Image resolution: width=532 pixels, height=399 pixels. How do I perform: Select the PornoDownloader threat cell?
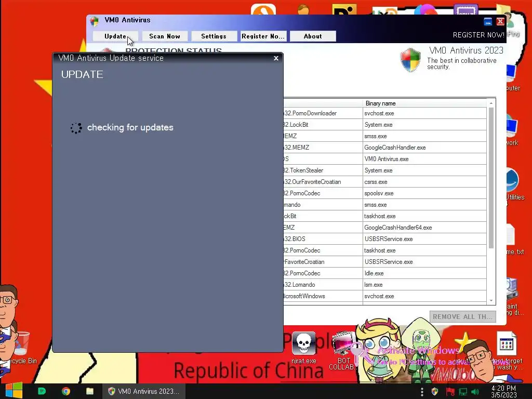click(x=323, y=113)
